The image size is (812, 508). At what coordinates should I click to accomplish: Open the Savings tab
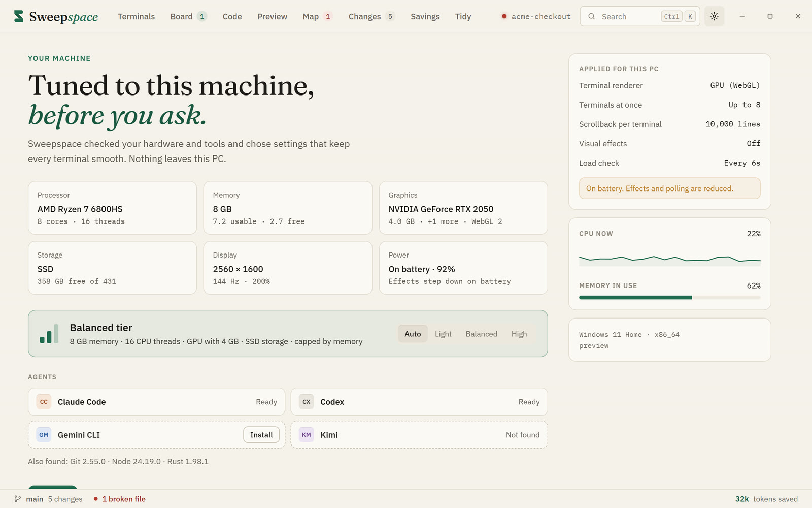click(425, 16)
